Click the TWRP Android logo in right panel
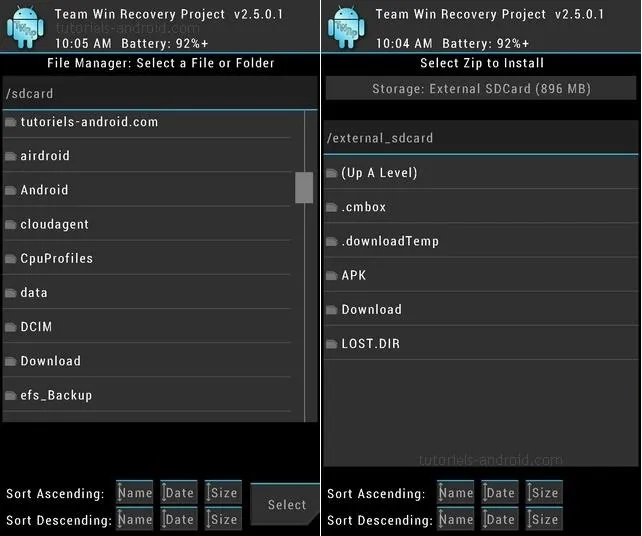The image size is (642, 536). [346, 27]
